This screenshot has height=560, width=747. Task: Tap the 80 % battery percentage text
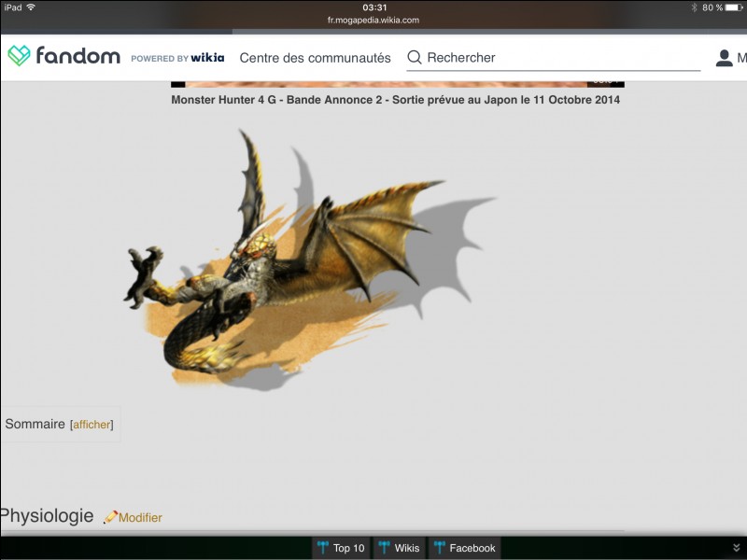tap(712, 7)
